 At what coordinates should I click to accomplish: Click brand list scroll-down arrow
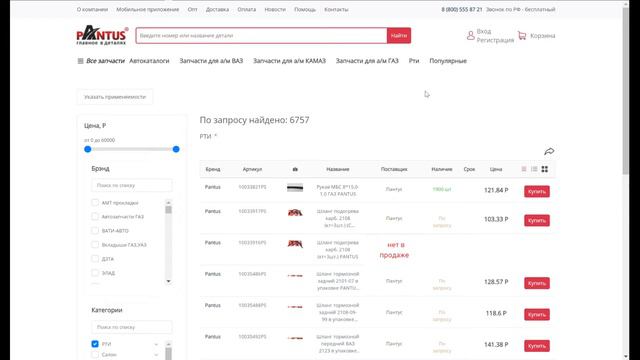click(x=169, y=281)
